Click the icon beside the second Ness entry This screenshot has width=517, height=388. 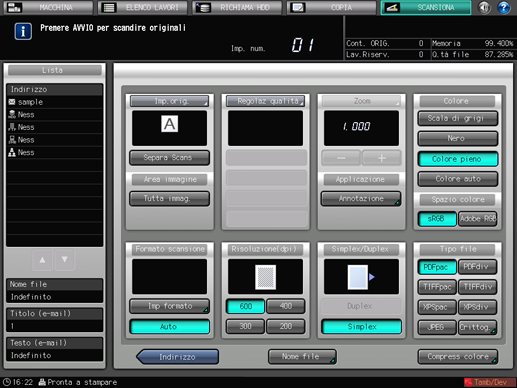pos(12,127)
